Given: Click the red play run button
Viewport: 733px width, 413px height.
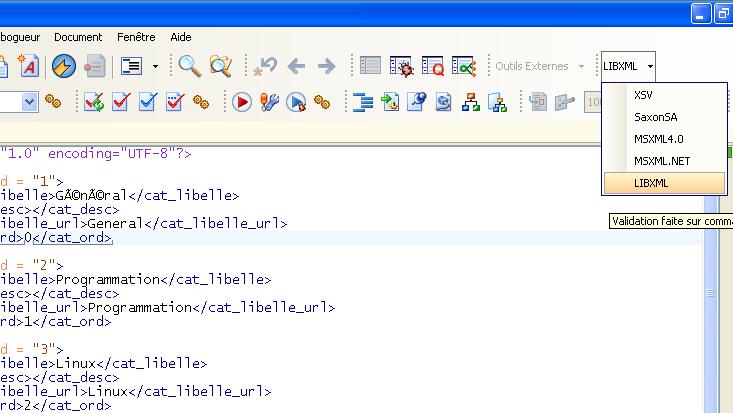Looking at the screenshot, I should click(242, 102).
